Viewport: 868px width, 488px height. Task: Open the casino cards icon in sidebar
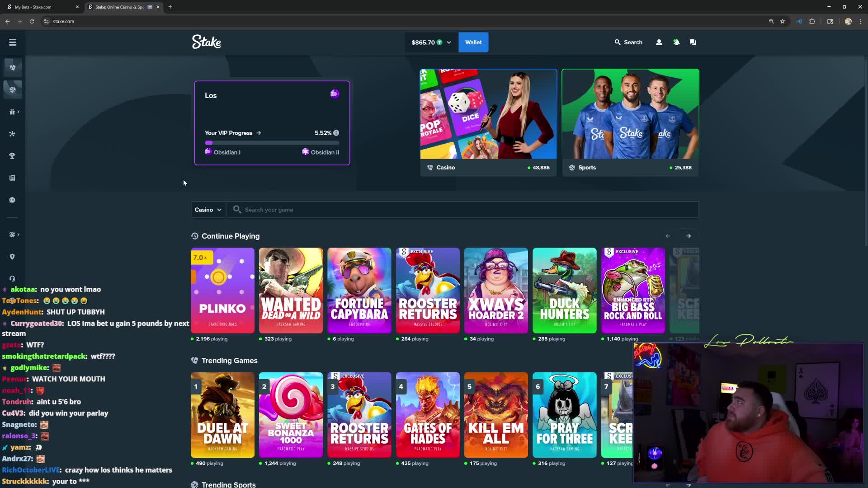(13, 67)
